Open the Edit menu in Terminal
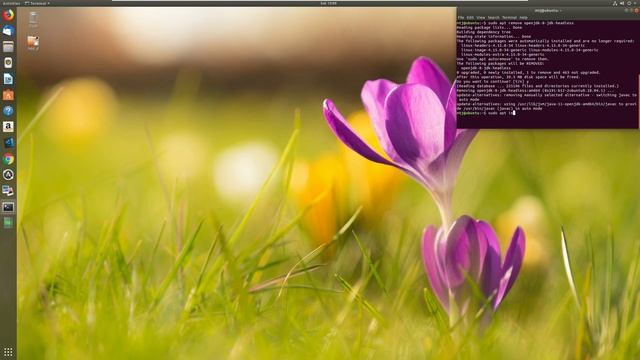The image size is (640, 360). pos(470,18)
